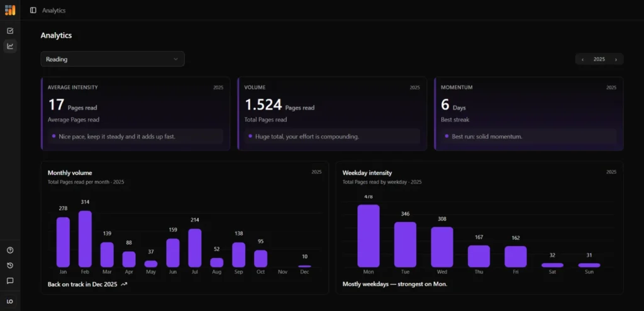Click 'Mostly weekdays — strongest on Mon.' text

(395, 285)
